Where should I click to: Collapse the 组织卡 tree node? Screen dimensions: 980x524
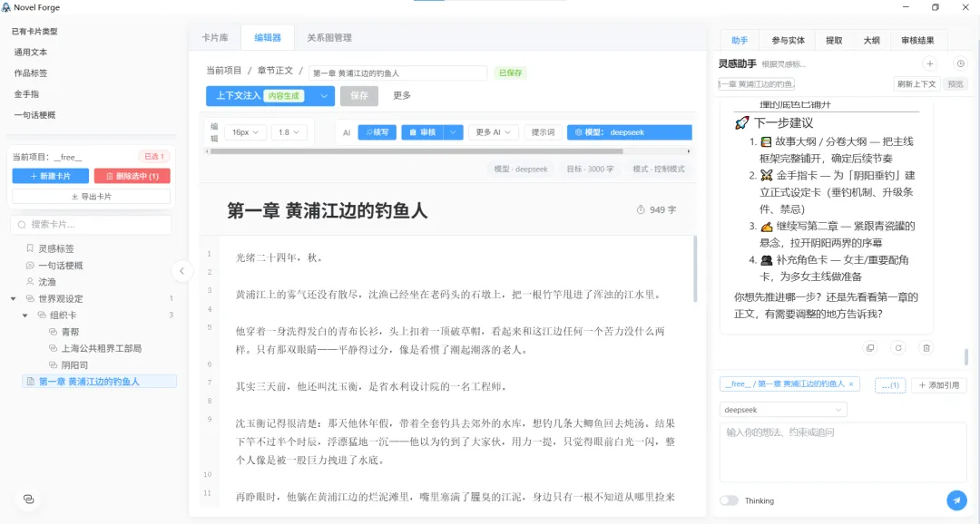(25, 315)
